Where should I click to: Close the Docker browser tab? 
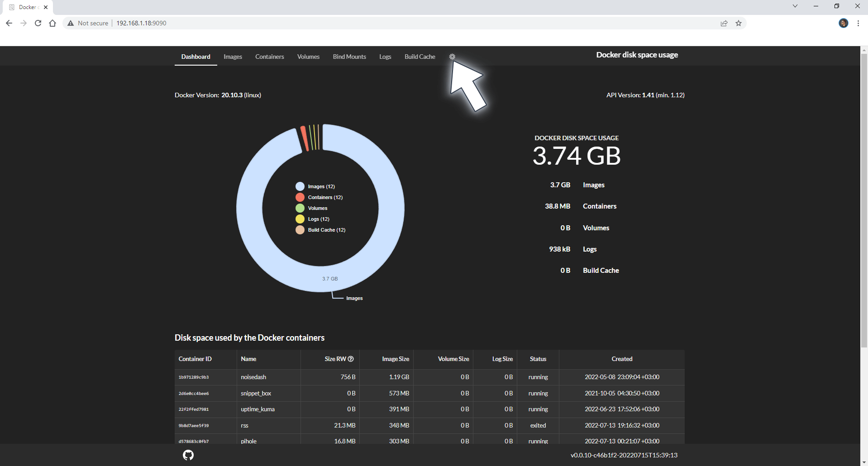pyautogui.click(x=46, y=7)
